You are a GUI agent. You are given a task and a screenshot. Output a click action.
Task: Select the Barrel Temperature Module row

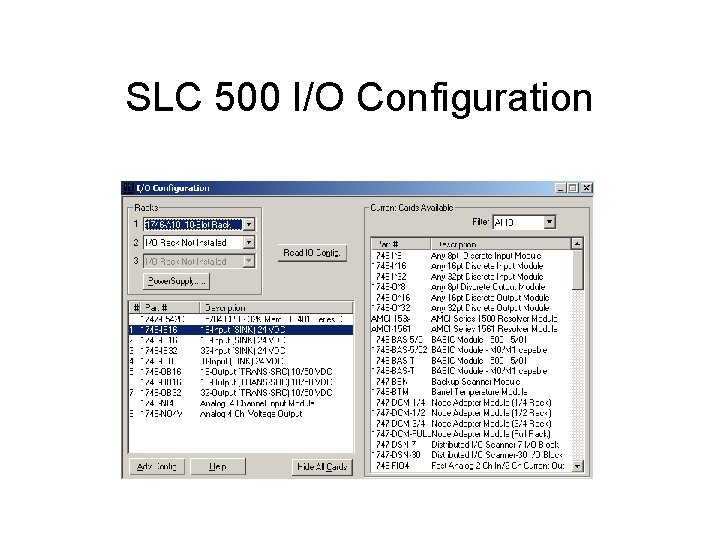(x=471, y=392)
